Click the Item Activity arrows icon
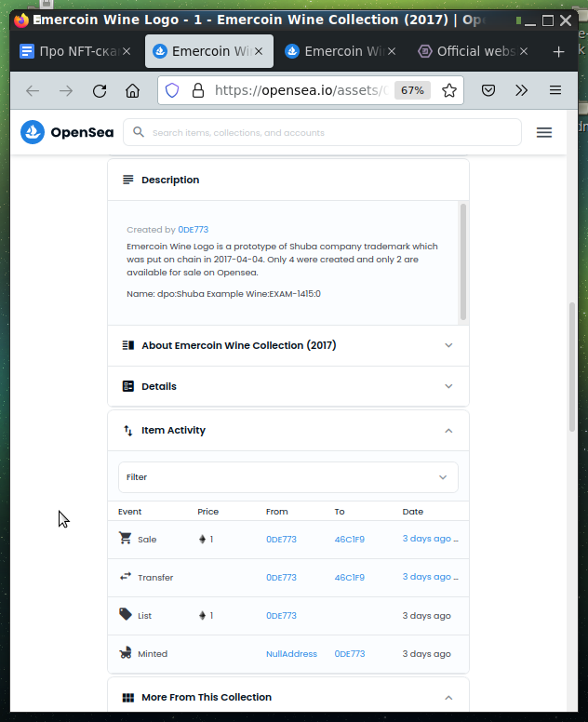Screen dimensions: 588x722 coord(128,431)
